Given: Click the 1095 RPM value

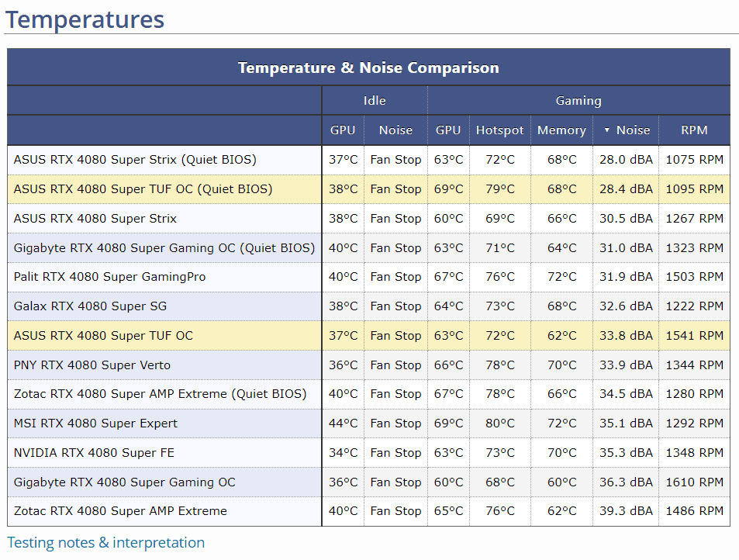Looking at the screenshot, I should 694,189.
